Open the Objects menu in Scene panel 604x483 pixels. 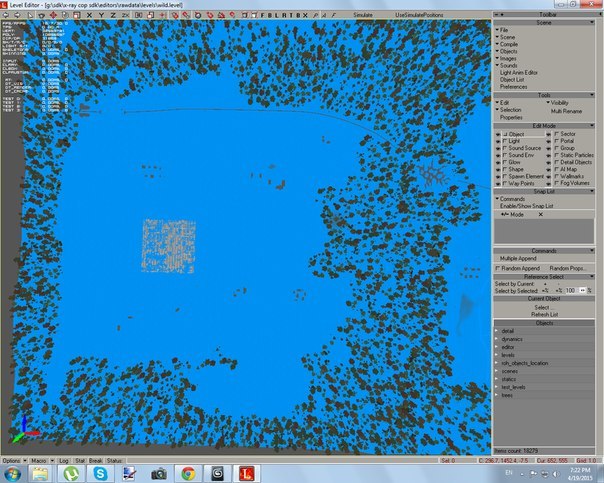click(x=507, y=51)
